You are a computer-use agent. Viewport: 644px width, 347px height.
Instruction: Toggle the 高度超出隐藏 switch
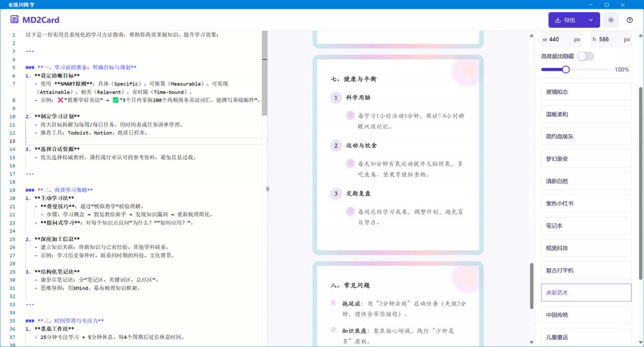[x=586, y=56]
